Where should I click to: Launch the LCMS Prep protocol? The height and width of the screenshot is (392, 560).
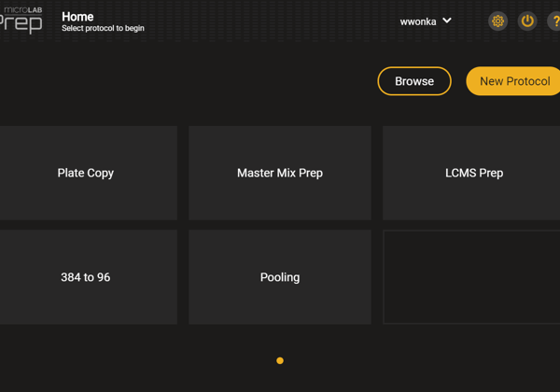(x=471, y=173)
